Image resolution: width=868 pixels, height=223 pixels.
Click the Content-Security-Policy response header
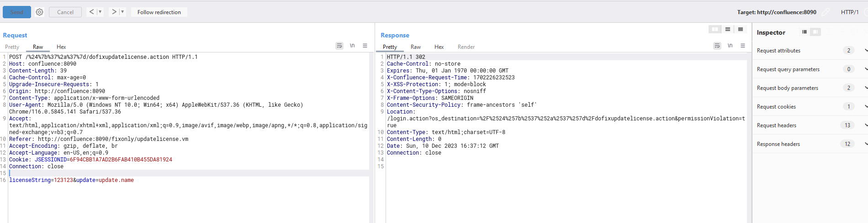[462, 105]
